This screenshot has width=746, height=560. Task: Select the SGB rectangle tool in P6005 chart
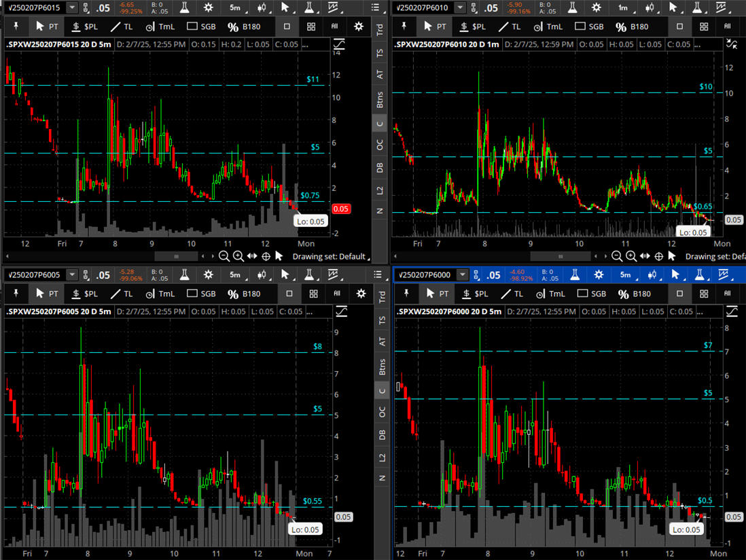pos(201,294)
